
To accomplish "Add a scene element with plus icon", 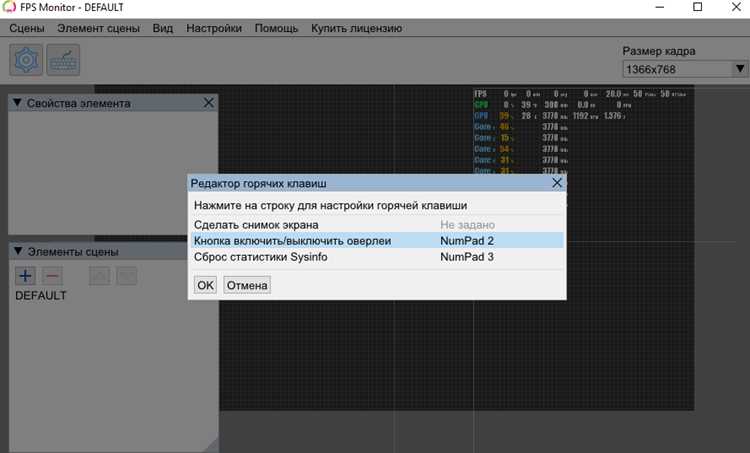I will pos(25,276).
